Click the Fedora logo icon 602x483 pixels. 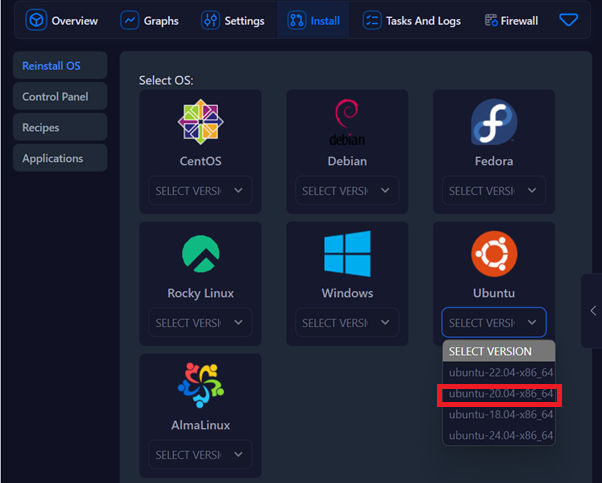tap(494, 122)
